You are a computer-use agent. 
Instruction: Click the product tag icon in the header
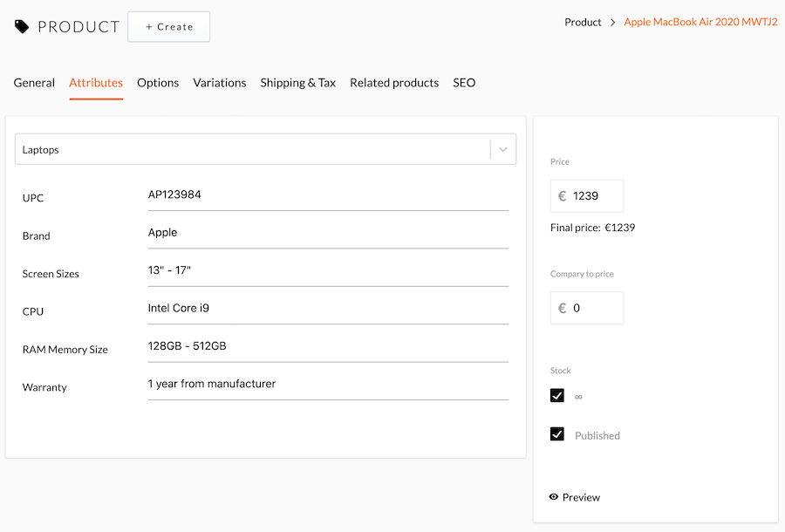click(22, 26)
